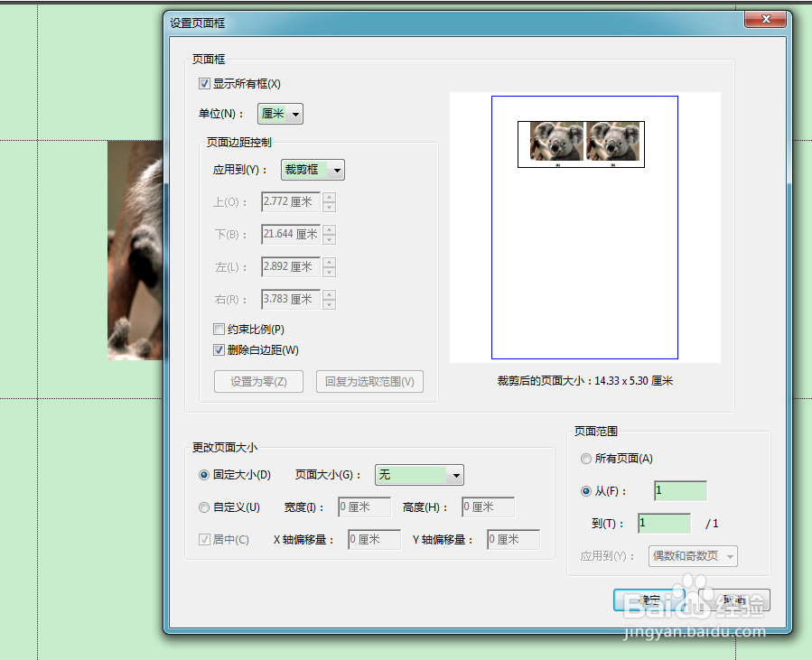Click the 到(T) ending page field
Image resolution: width=812 pixels, height=660 pixels.
pyautogui.click(x=665, y=524)
